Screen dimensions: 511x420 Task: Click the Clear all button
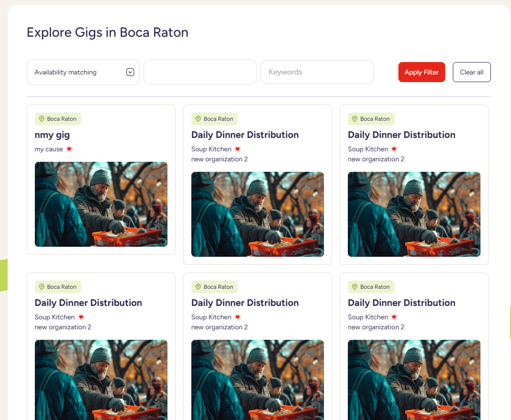click(471, 72)
